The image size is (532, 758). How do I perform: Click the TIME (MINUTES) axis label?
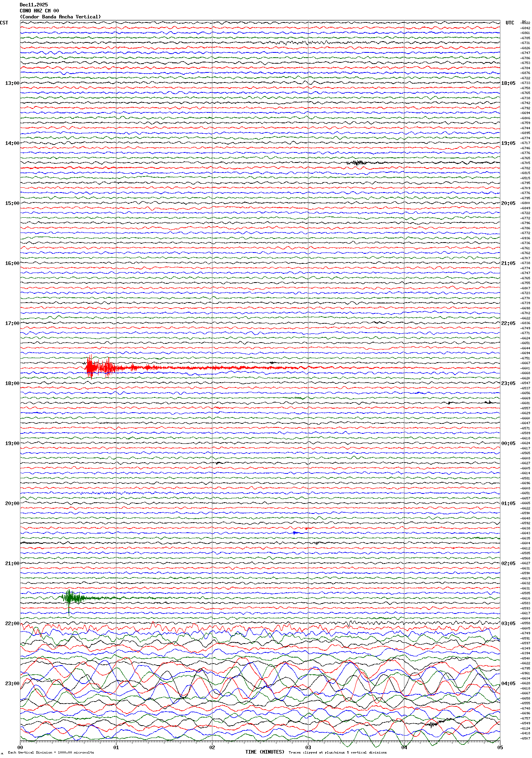click(x=265, y=752)
